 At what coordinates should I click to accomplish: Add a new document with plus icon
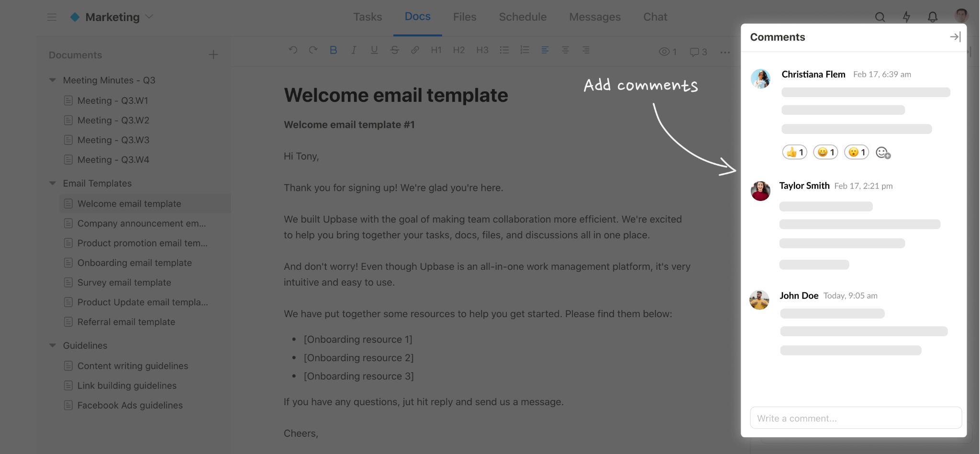[x=213, y=55]
